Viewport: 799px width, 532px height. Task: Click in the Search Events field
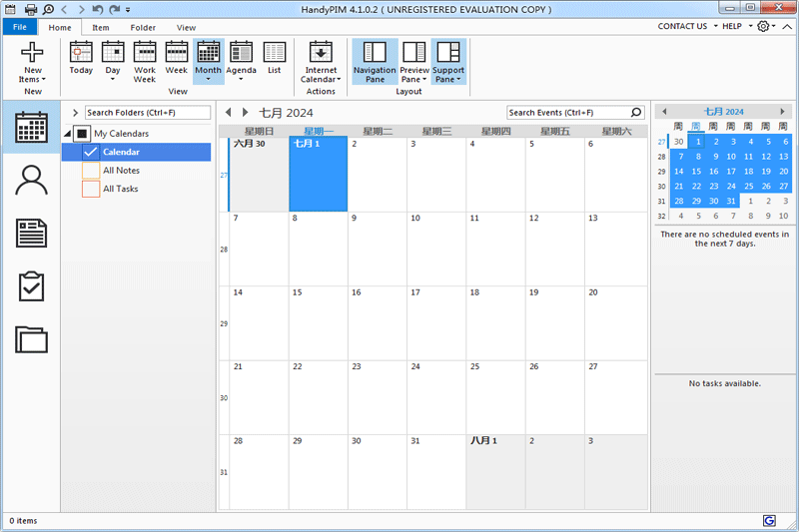568,113
